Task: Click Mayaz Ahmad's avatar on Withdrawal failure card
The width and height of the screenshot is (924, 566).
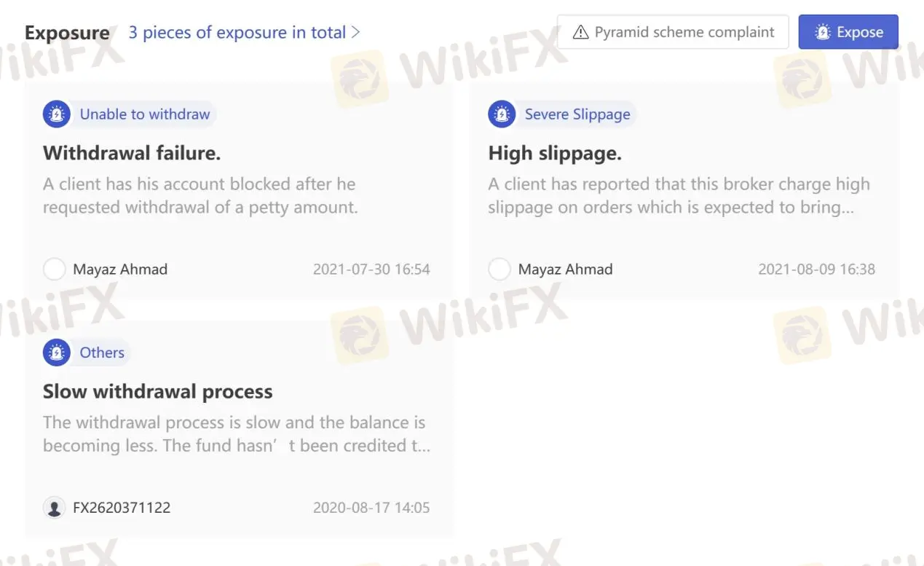Action: [x=54, y=269]
